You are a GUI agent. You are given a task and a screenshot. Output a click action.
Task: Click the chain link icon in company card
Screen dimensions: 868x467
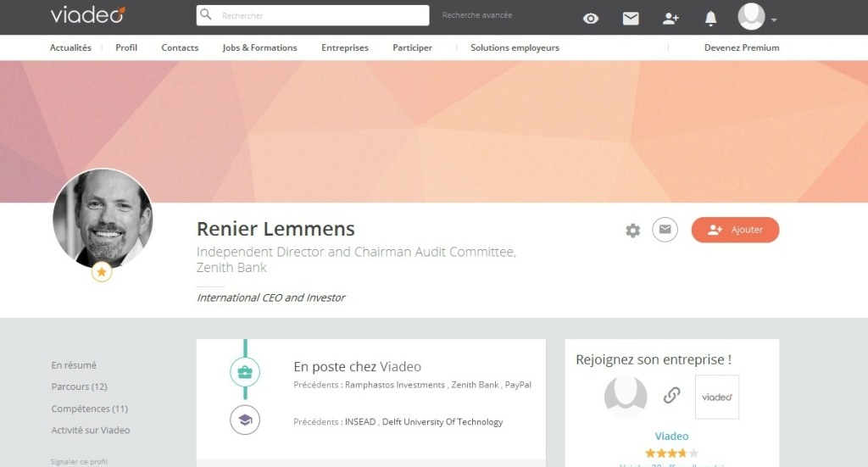pos(671,395)
